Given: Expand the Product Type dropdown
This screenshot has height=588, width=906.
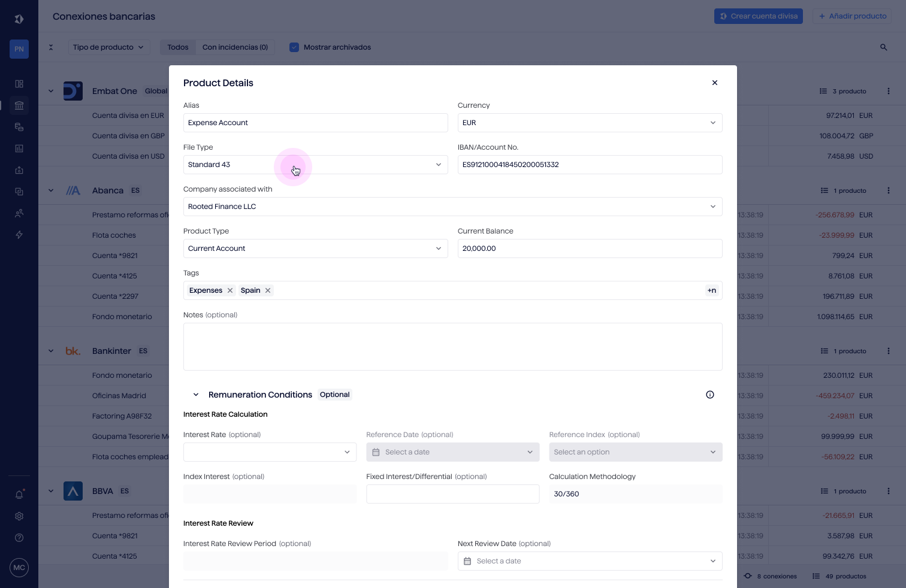Looking at the screenshot, I should (x=315, y=248).
